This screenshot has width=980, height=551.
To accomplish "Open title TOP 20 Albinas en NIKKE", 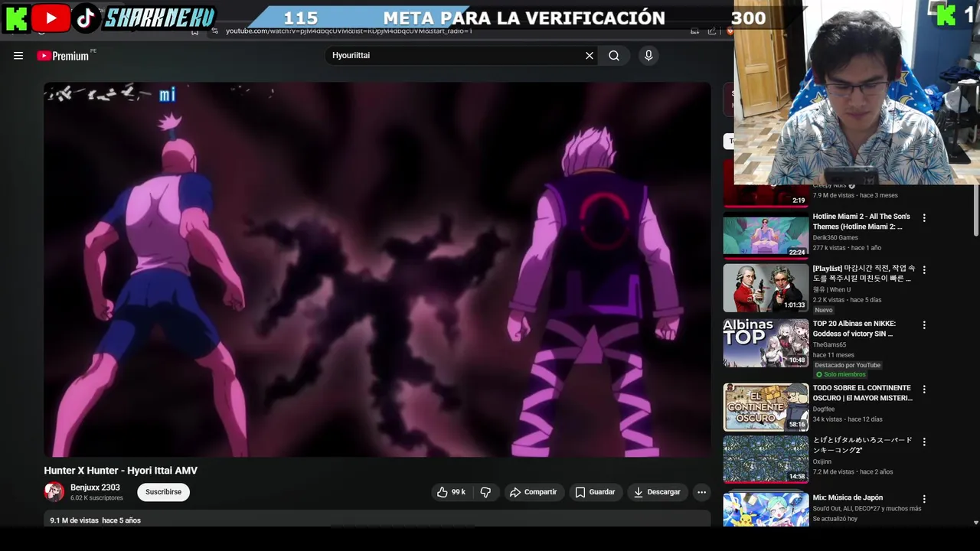I will [x=854, y=329].
